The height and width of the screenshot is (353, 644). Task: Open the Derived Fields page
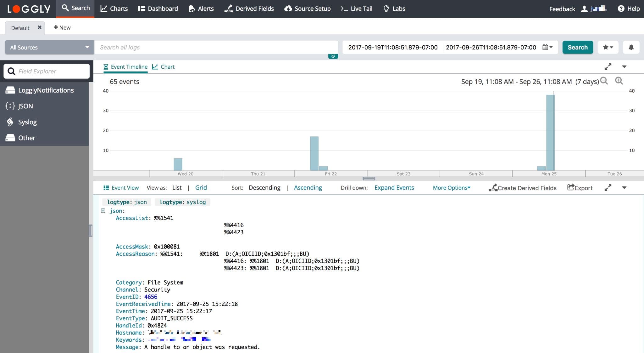click(249, 9)
